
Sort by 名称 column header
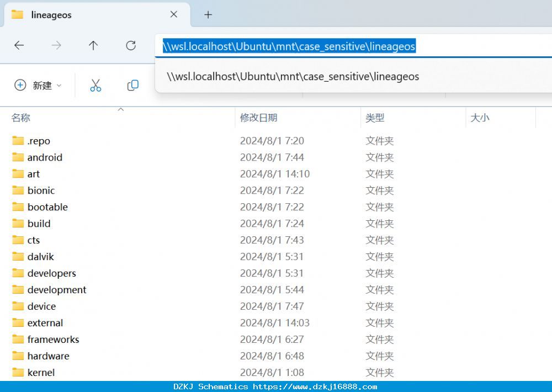pyautogui.click(x=21, y=118)
